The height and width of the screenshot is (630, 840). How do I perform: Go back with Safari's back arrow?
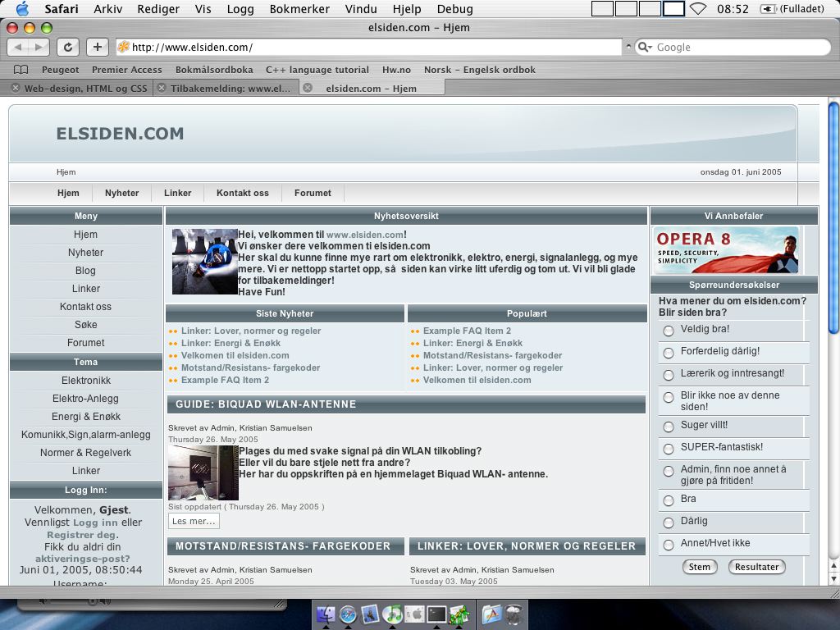click(x=18, y=47)
